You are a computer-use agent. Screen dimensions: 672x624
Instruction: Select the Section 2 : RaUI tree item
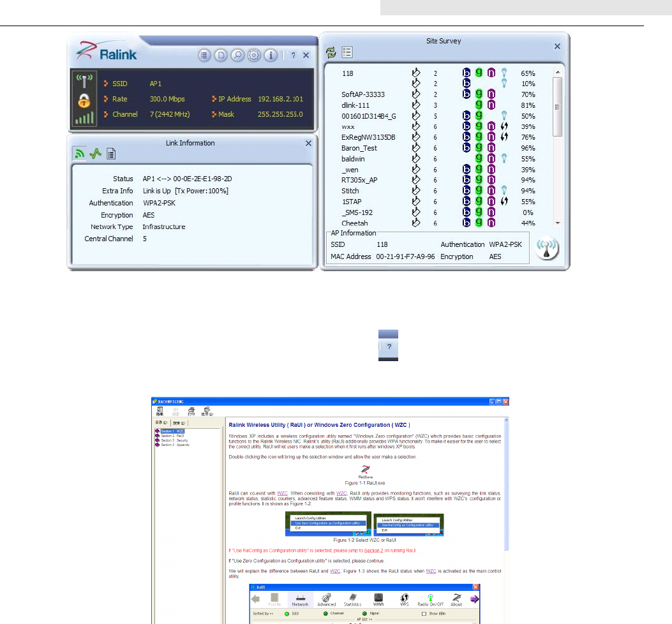pos(172,436)
